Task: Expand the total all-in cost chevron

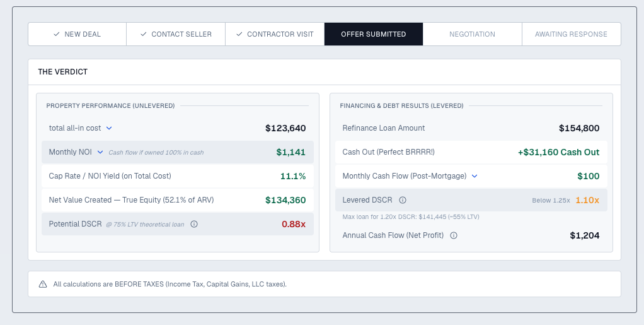Action: (x=109, y=128)
